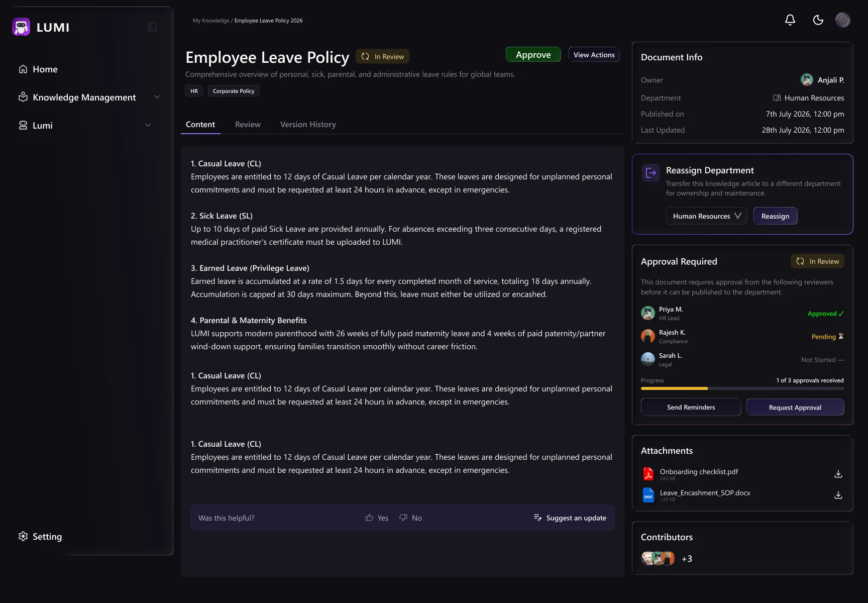This screenshot has height=603, width=868.
Task: Click the Yes helpful response
Action: pos(377,518)
